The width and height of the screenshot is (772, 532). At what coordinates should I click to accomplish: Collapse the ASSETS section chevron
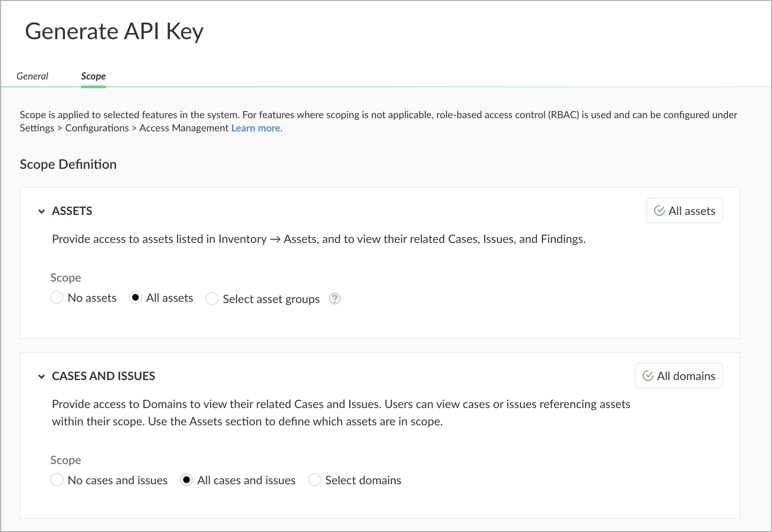point(42,212)
